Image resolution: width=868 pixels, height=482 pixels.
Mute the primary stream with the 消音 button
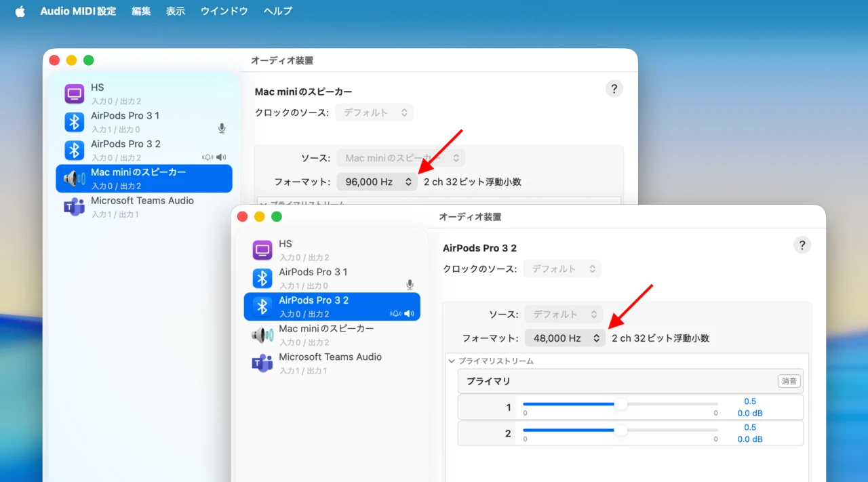pyautogui.click(x=789, y=381)
